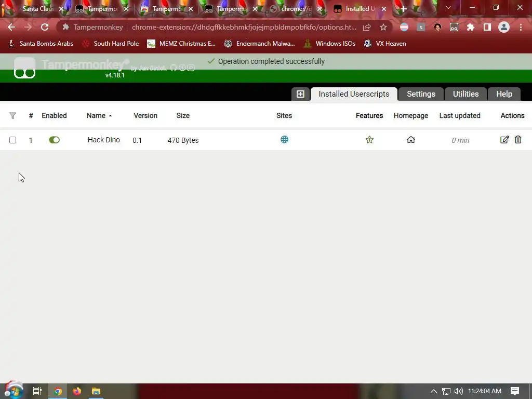
Task: Click the system clock 11:24:04 AM
Action: coord(485,391)
